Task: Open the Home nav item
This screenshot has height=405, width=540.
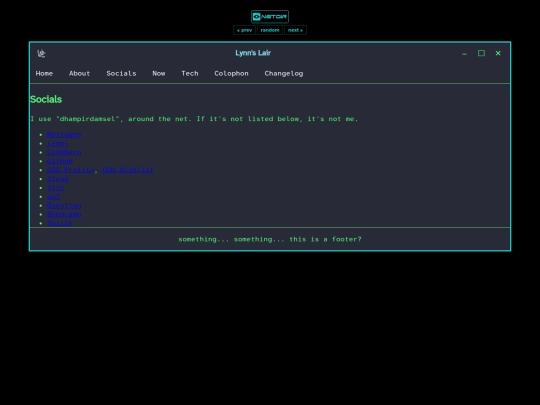Action: coord(44,73)
